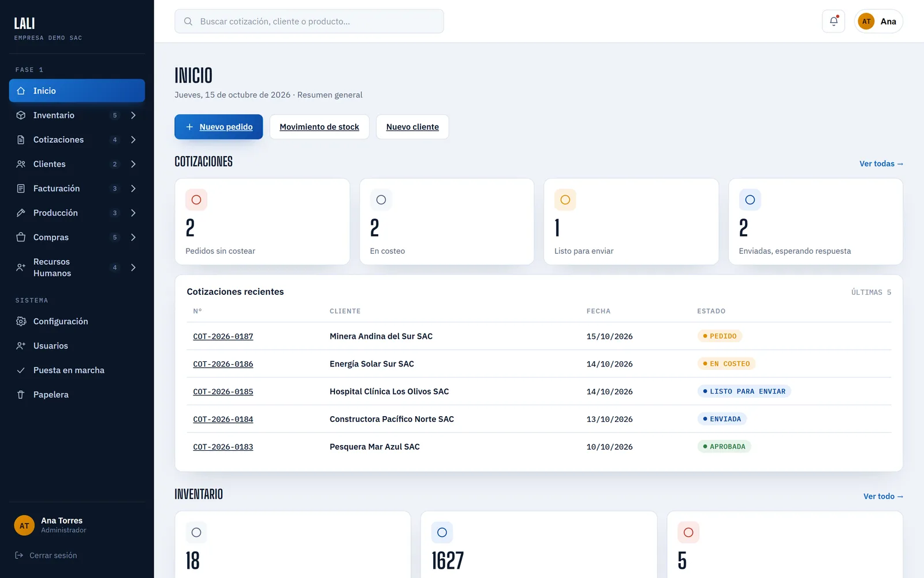This screenshot has height=578, width=924.
Task: Expand the Facturación submenu chevron
Action: 133,188
